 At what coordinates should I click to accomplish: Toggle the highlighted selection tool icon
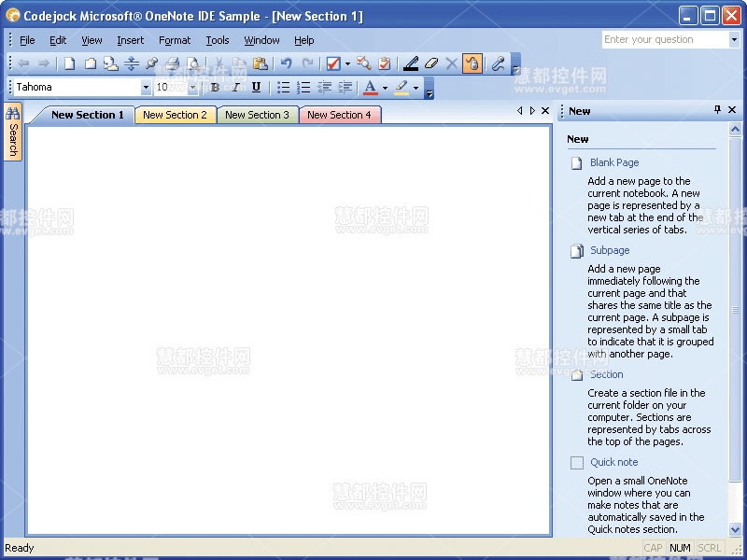(x=472, y=63)
